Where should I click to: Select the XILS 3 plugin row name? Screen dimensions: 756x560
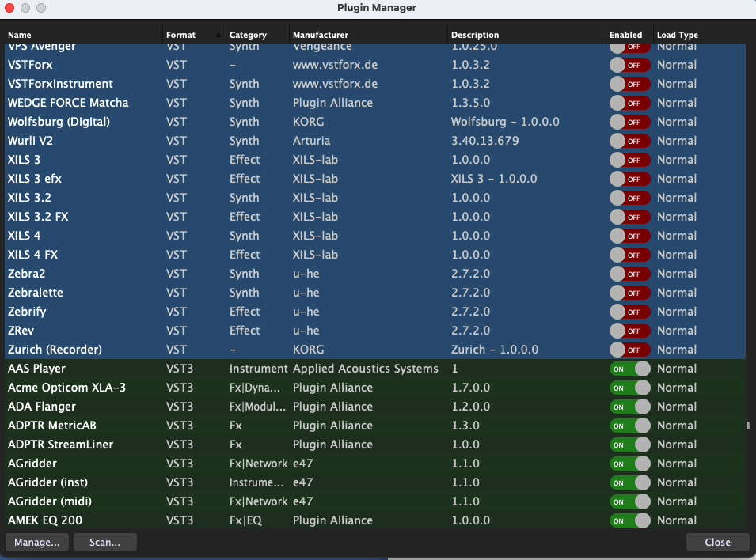pos(24,160)
